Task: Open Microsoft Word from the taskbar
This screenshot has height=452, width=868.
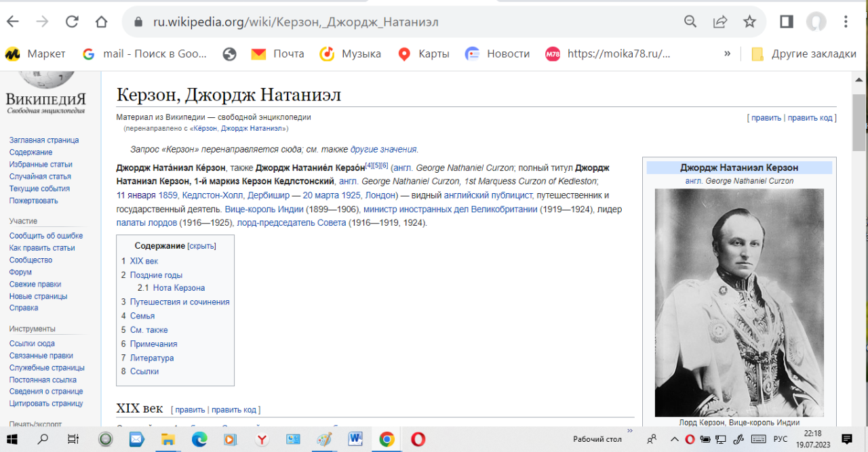Action: (x=355, y=439)
